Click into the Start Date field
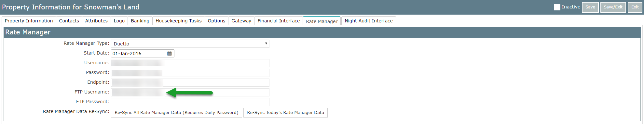This screenshot has width=644, height=124. [x=139, y=54]
